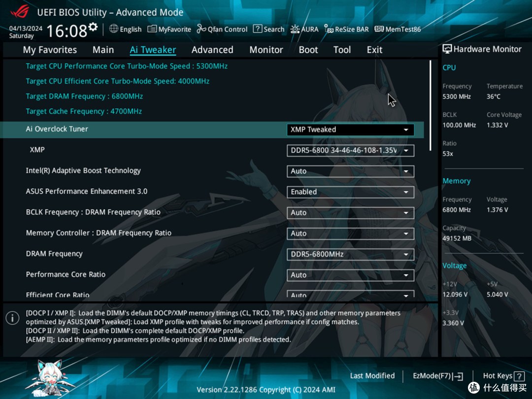This screenshot has width=532, height=399.
Task: Click the 36°C temperature value
Action: [493, 97]
